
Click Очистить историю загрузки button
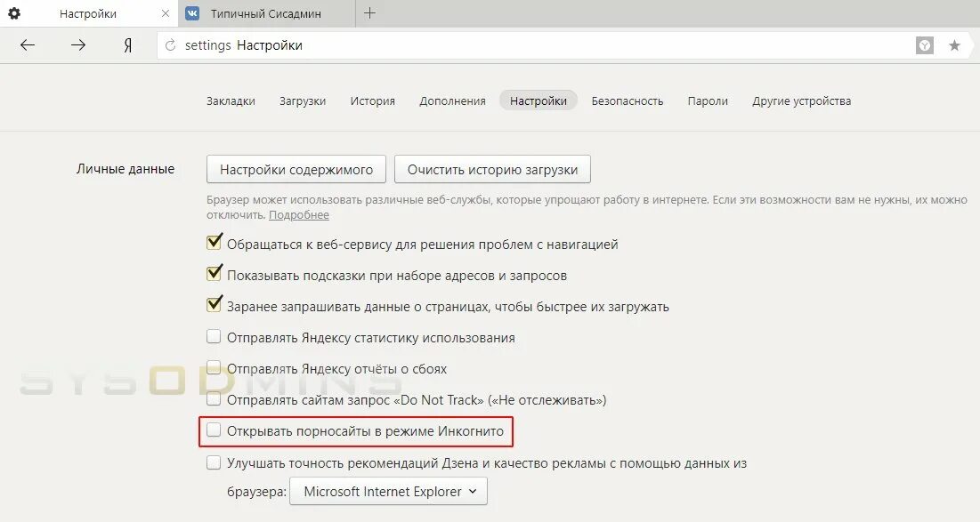492,169
